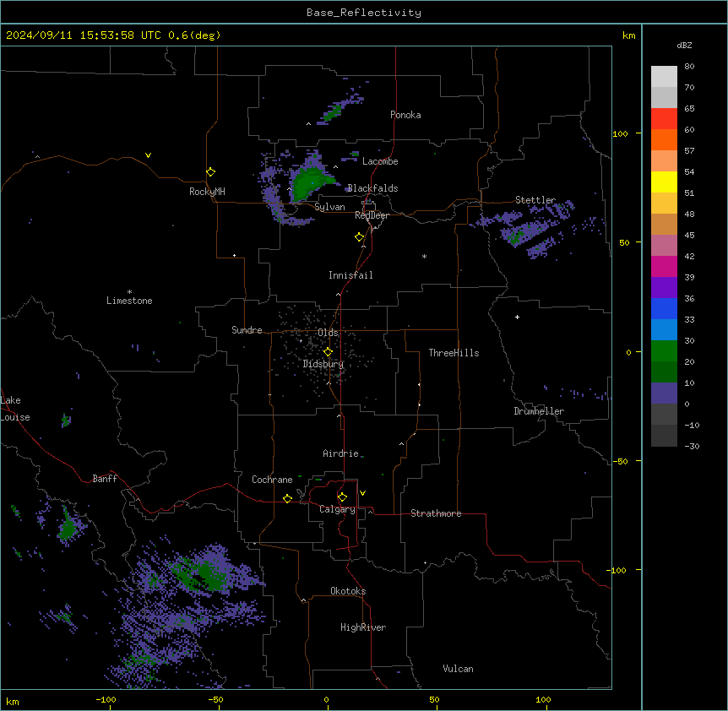This screenshot has width=728, height=711.
Task: Click the Olds label
Action: click(x=328, y=333)
